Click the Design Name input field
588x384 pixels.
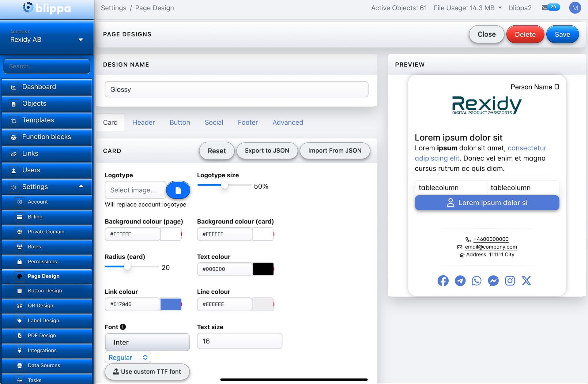pos(236,89)
